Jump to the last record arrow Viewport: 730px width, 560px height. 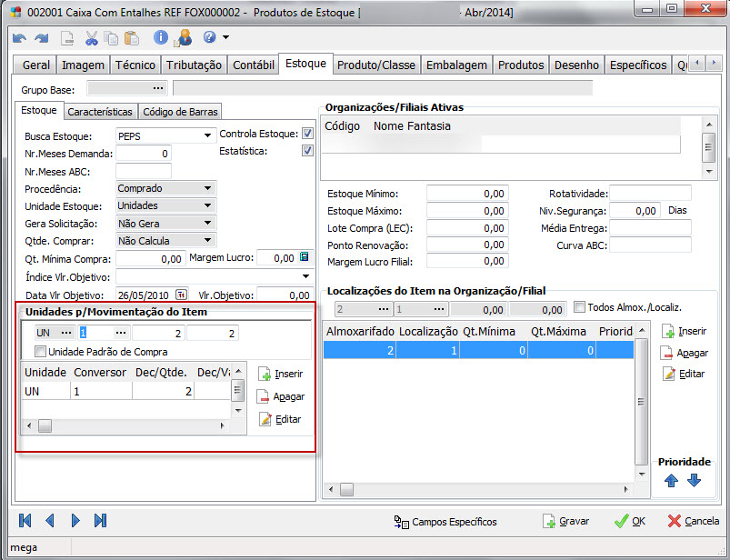tap(100, 521)
